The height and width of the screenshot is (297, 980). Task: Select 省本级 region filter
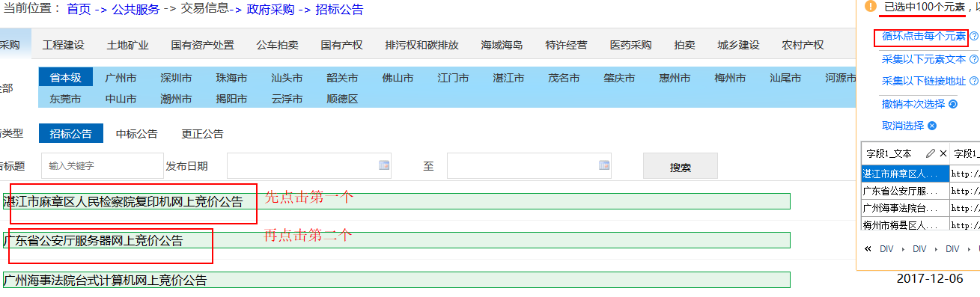[x=66, y=78]
